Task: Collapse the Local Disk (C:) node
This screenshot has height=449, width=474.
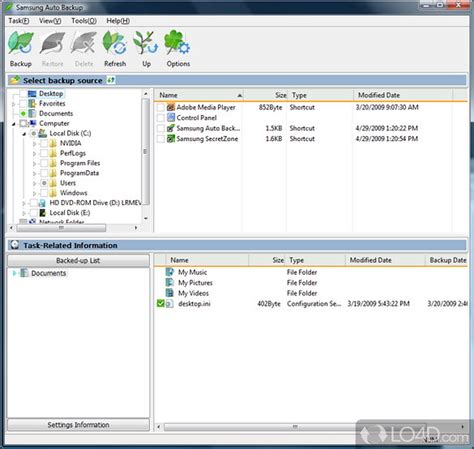Action: coord(24,134)
